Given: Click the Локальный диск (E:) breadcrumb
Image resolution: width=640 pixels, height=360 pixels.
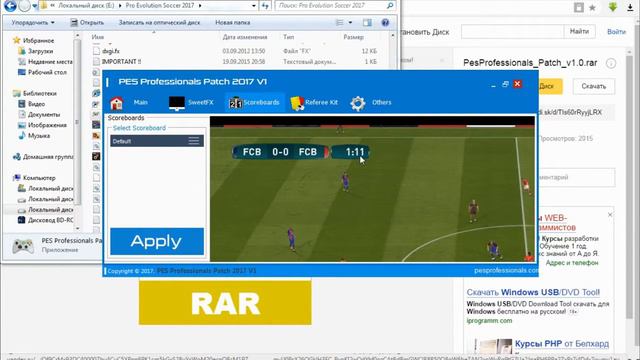Looking at the screenshot, I should pos(86,6).
